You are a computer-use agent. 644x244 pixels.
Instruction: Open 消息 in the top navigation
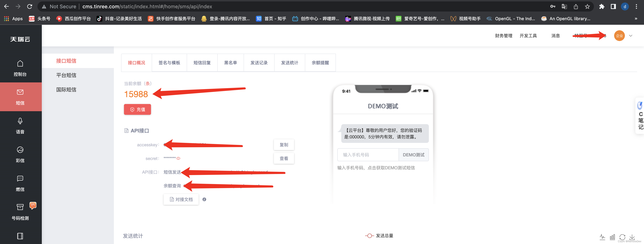point(556,36)
